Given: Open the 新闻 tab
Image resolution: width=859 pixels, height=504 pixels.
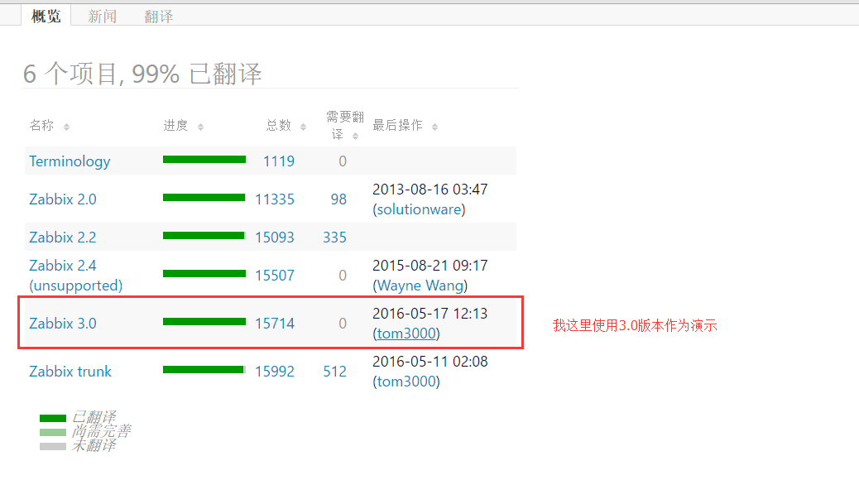Looking at the screenshot, I should 103,17.
